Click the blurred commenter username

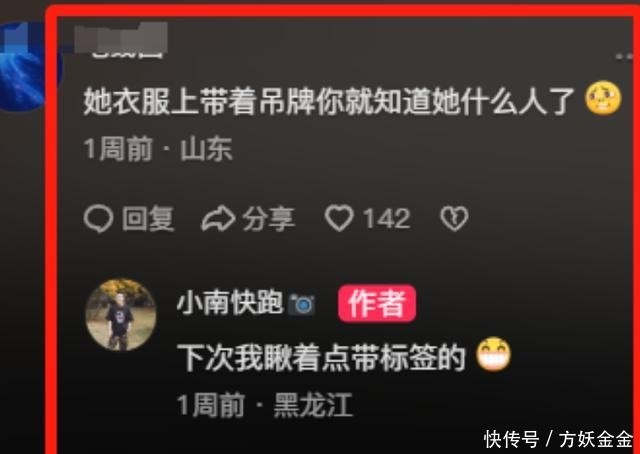pos(122,40)
